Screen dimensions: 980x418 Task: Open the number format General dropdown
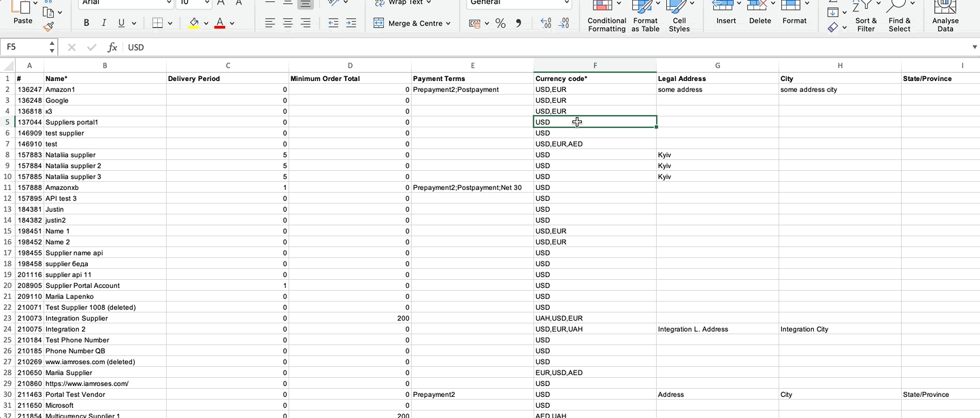click(x=519, y=3)
